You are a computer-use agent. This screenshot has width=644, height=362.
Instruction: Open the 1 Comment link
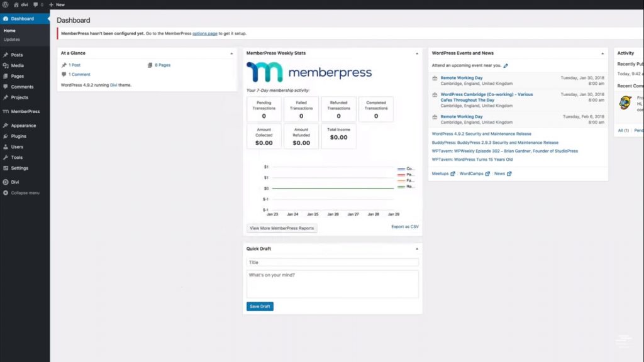point(79,74)
